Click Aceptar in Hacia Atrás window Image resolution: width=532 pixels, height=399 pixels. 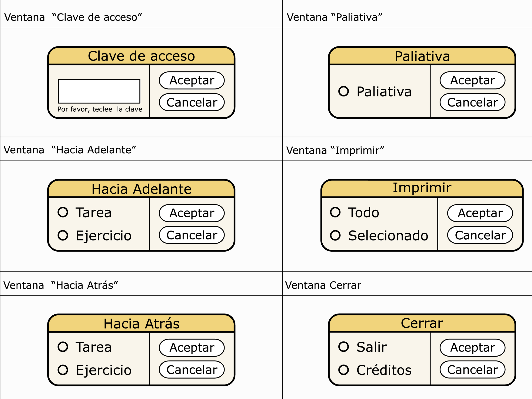point(192,348)
